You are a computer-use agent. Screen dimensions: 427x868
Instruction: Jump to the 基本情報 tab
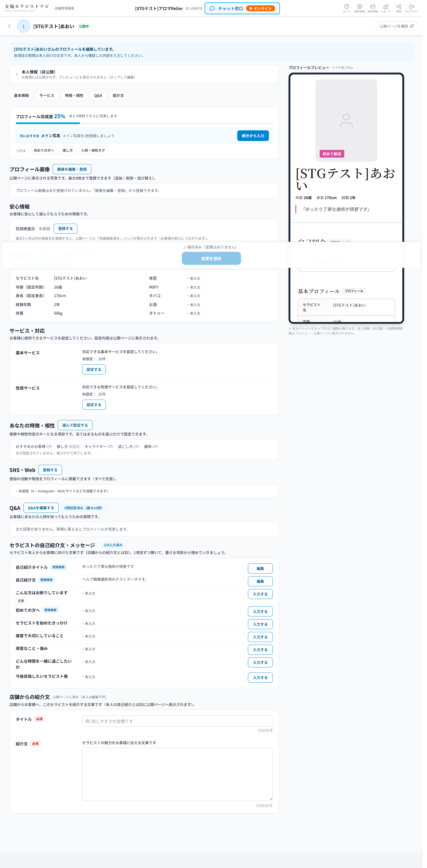click(21, 95)
